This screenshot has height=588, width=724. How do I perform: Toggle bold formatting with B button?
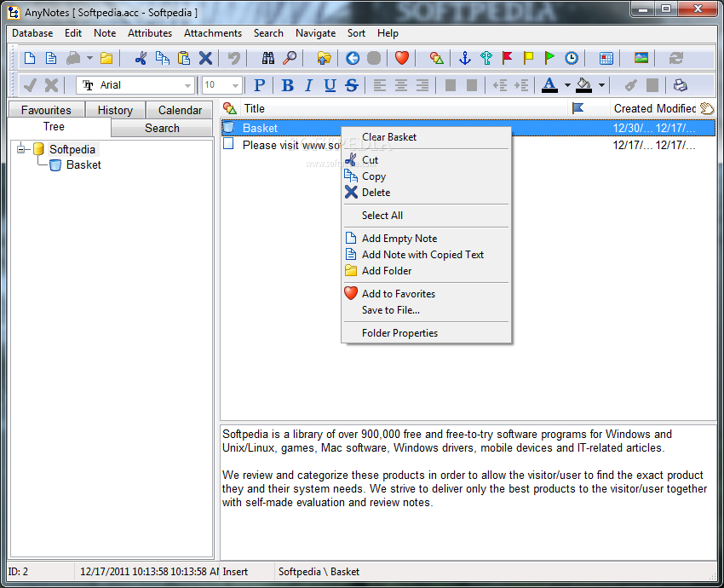tap(287, 85)
